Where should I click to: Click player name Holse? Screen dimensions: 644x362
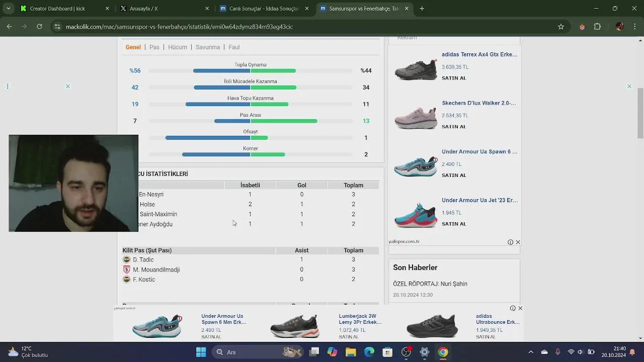pos(147,205)
